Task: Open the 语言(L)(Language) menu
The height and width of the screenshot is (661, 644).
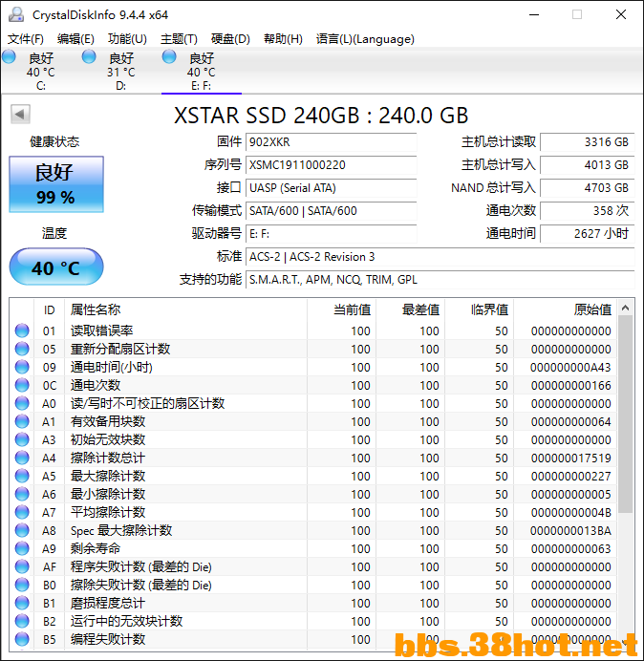Action: [365, 39]
